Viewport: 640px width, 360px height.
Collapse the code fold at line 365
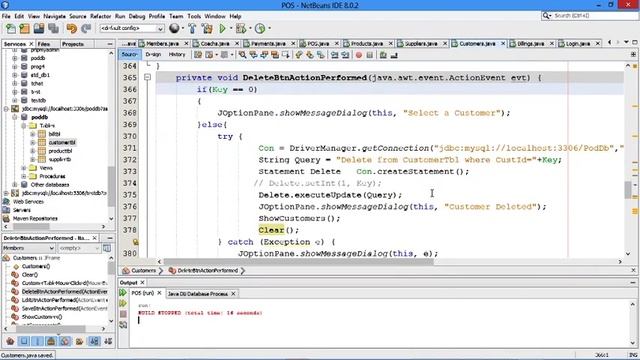click(147, 77)
